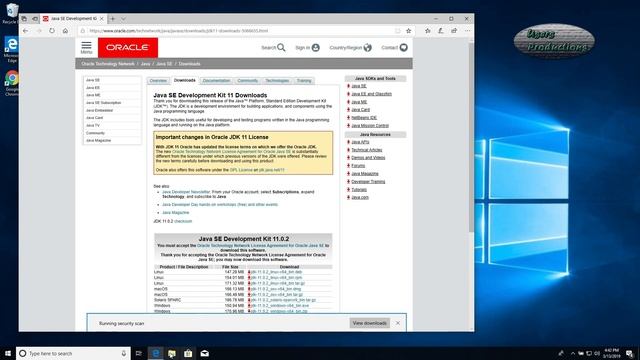Share this page using share icon
Image resolution: width=640 pixels, height=360 pixels.
454,31
